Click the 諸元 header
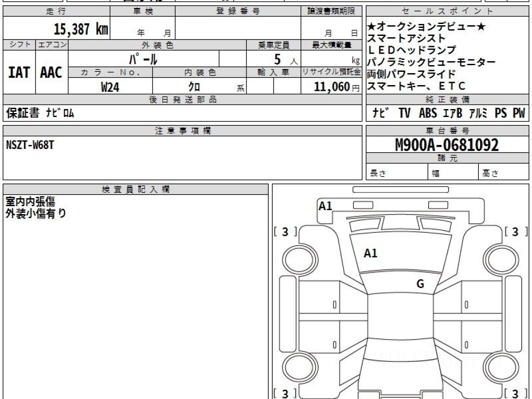This screenshot has width=532, height=399. 448,158
